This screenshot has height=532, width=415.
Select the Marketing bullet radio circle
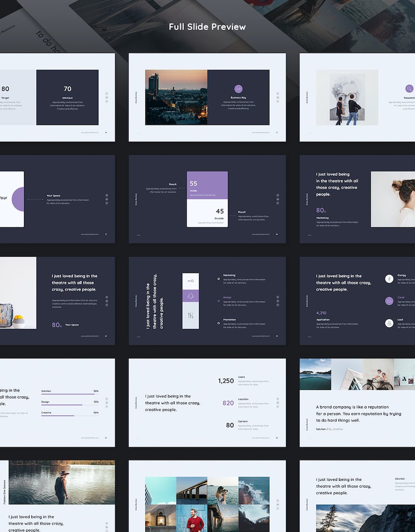pos(219,279)
